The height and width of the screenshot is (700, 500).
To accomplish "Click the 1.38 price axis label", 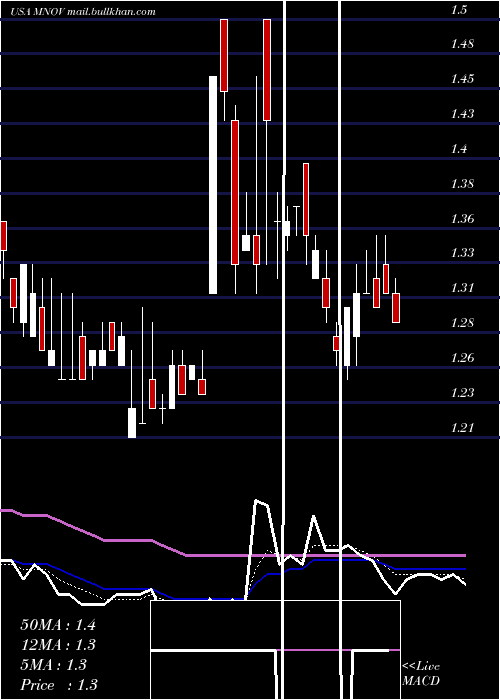I will [x=462, y=183].
